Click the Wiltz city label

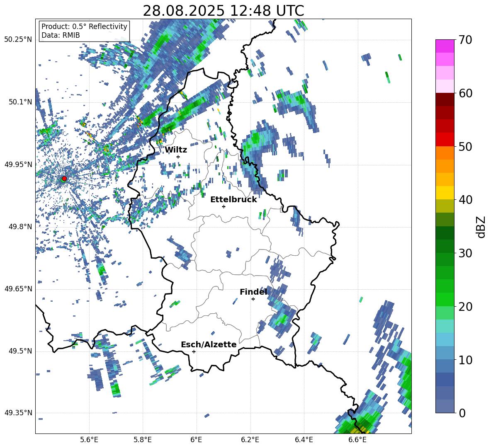click(176, 150)
